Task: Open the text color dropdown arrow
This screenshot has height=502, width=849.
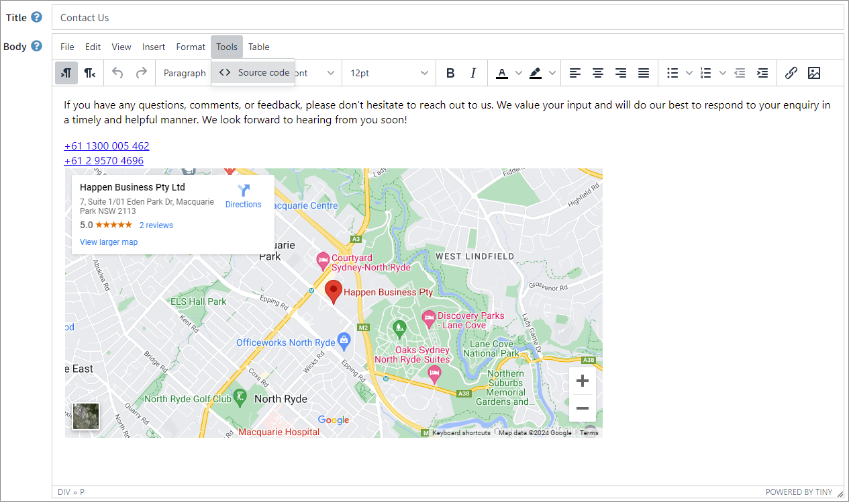Action: (x=519, y=73)
